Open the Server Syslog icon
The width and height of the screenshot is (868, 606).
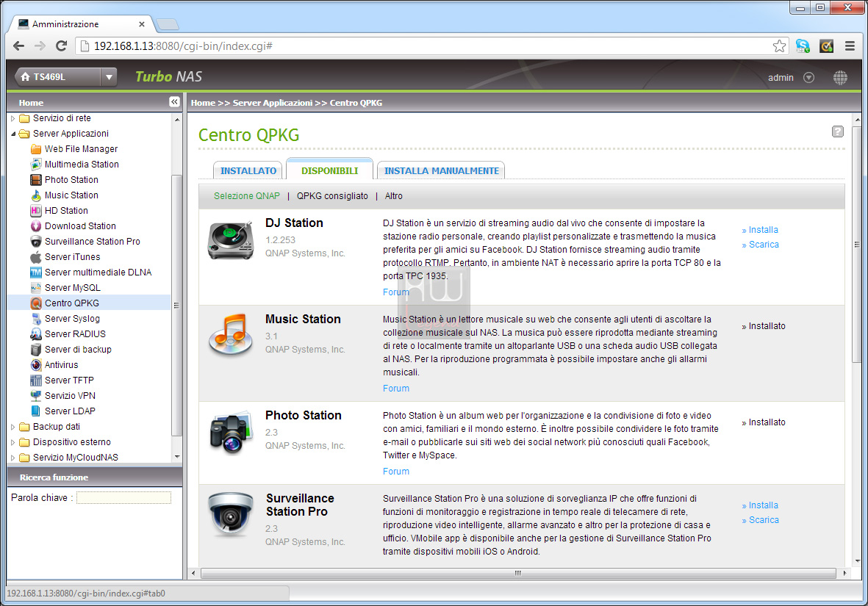pos(36,319)
